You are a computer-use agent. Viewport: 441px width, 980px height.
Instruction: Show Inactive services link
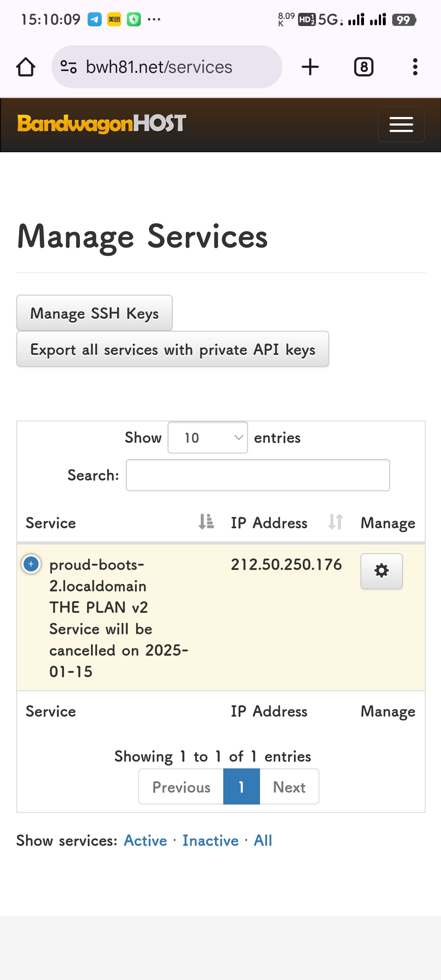pos(210,840)
